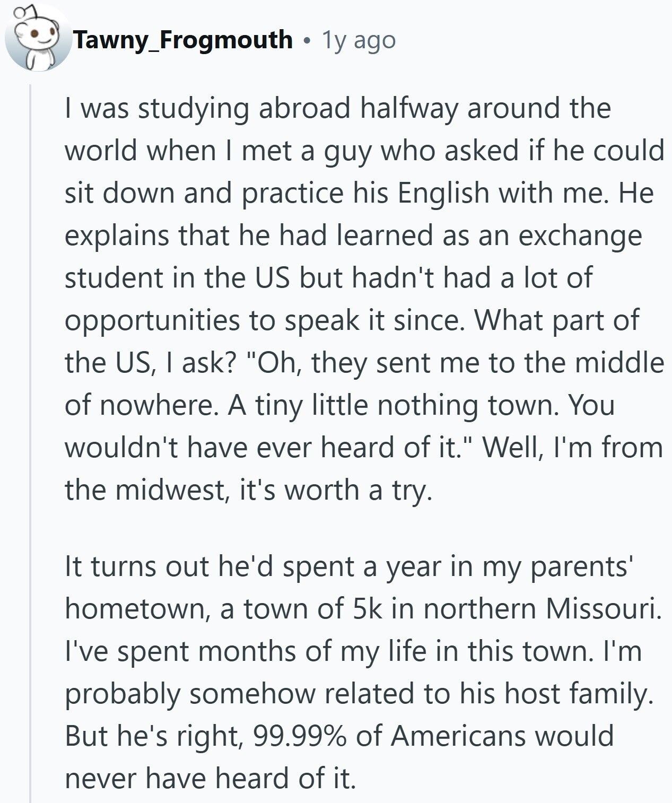
Task: Click the line 'the midwest, it's worth a try.'
Action: [x=249, y=490]
